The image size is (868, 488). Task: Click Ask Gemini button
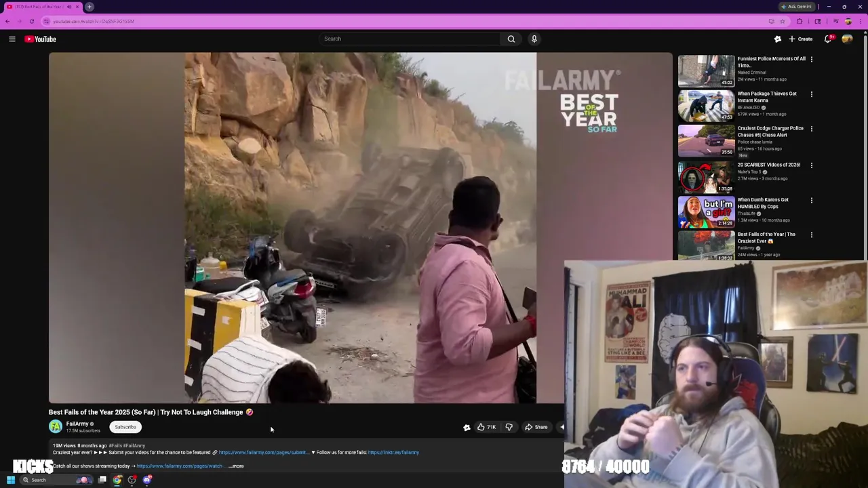[x=796, y=7]
